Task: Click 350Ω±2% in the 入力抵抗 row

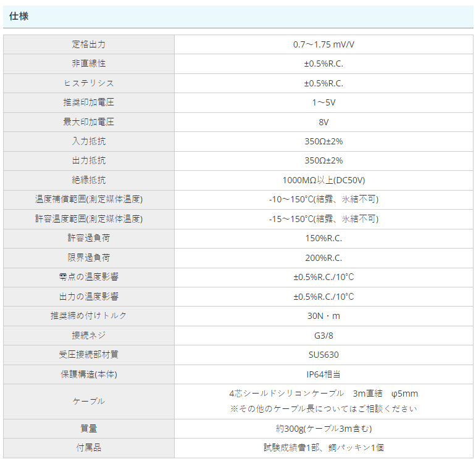Action: (x=324, y=142)
